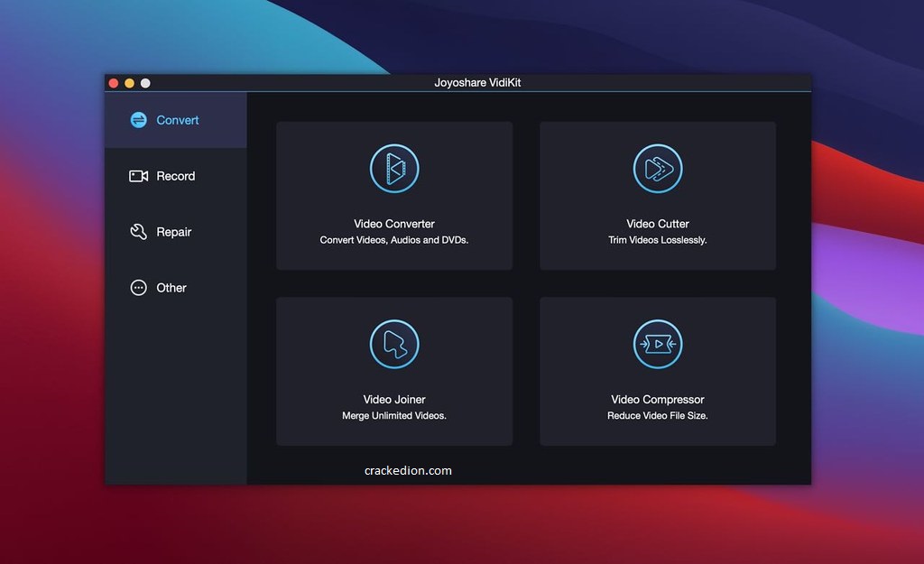The height and width of the screenshot is (564, 924).
Task: Open the Video Joiner circular icon
Action: click(x=394, y=344)
